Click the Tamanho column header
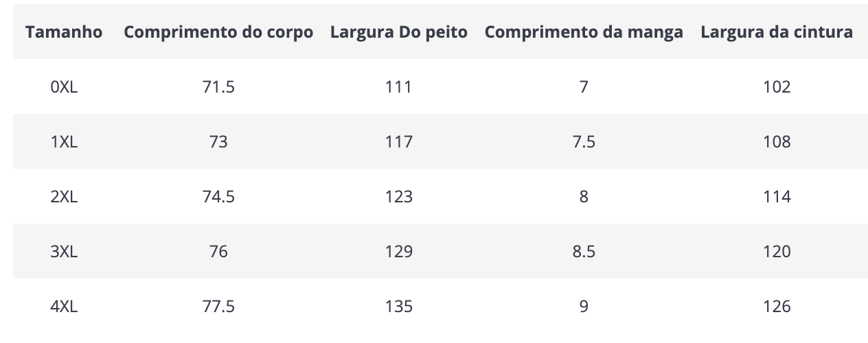Image resolution: width=868 pixels, height=343 pixels. pyautogui.click(x=64, y=32)
